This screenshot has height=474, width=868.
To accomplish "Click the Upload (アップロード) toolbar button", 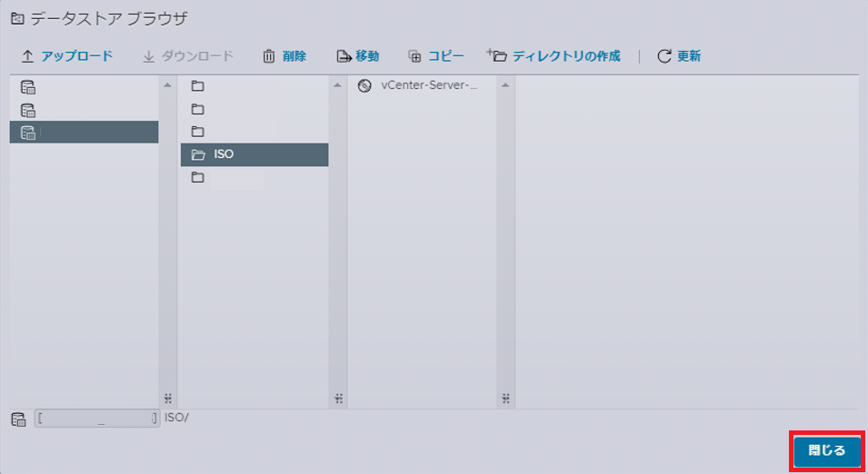I will tap(66, 56).
